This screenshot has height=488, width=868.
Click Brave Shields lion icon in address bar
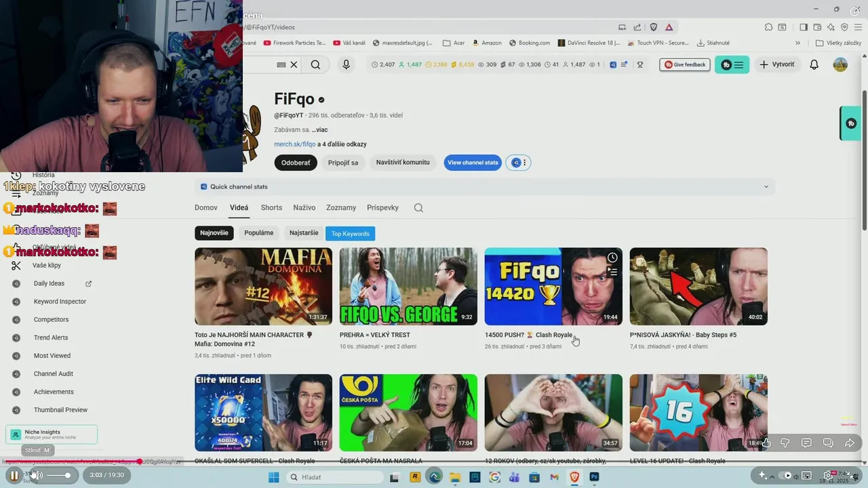[x=654, y=27]
